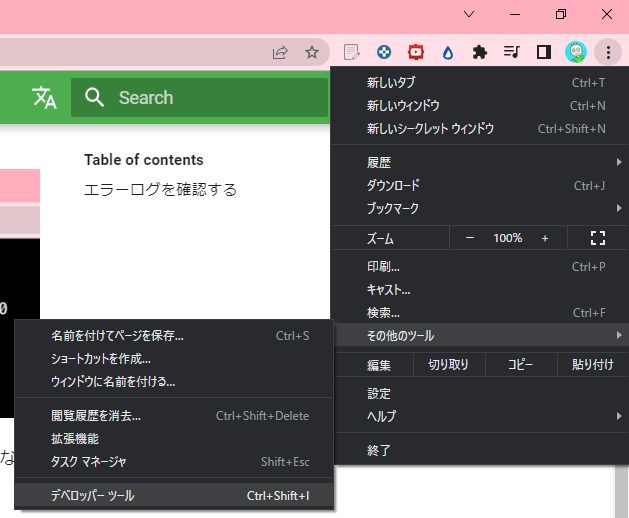The height and width of the screenshot is (518, 629).
Task: Open 設定 from Chrome menu
Action: [x=480, y=393]
